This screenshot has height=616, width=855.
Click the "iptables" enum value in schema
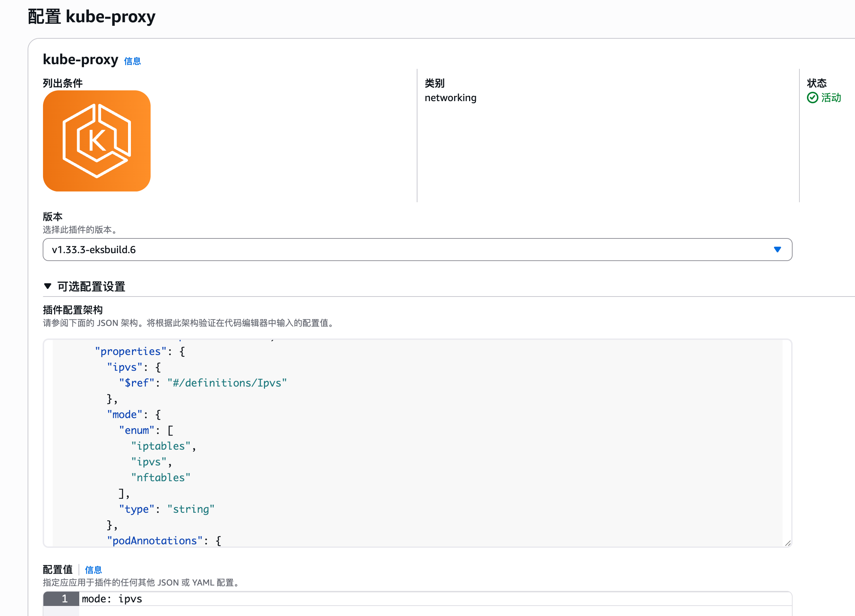click(x=161, y=446)
